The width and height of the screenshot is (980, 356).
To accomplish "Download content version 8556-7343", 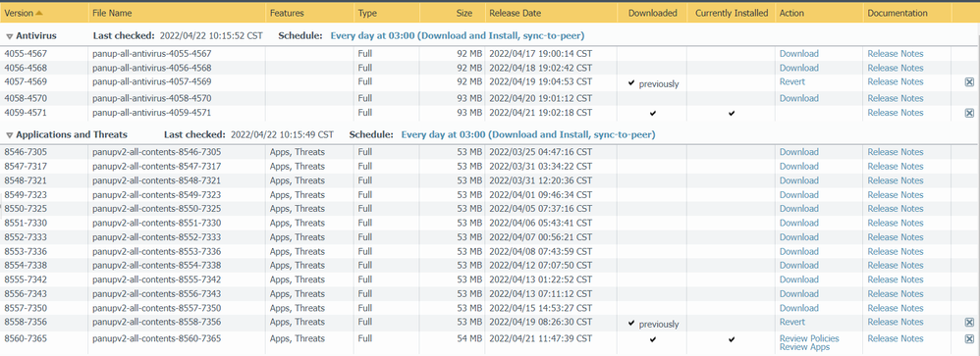I will [798, 294].
